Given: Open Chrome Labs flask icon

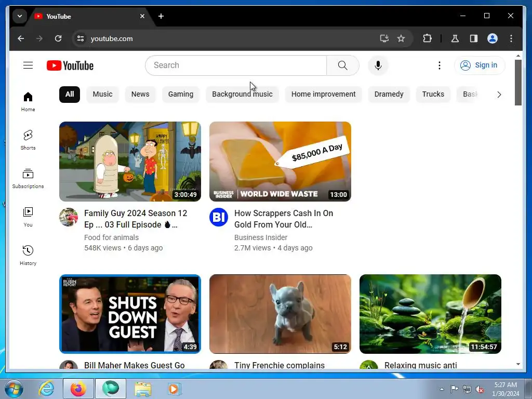Looking at the screenshot, I should click(455, 38).
